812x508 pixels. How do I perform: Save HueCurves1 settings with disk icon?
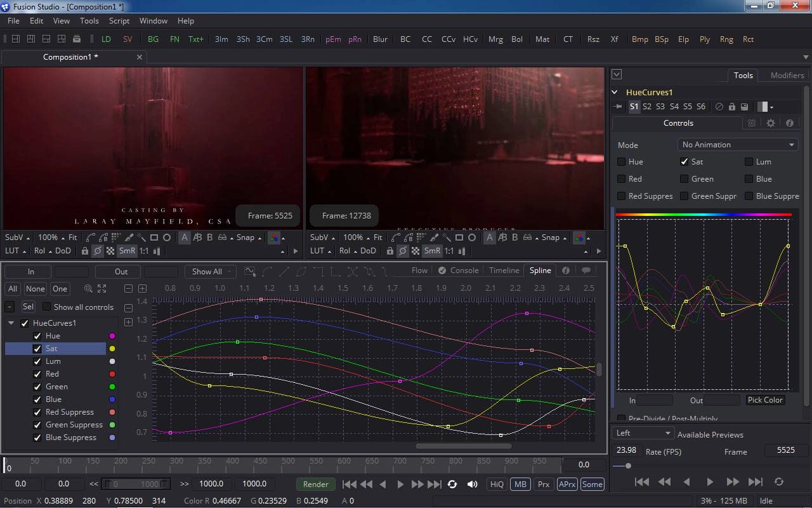(x=745, y=107)
